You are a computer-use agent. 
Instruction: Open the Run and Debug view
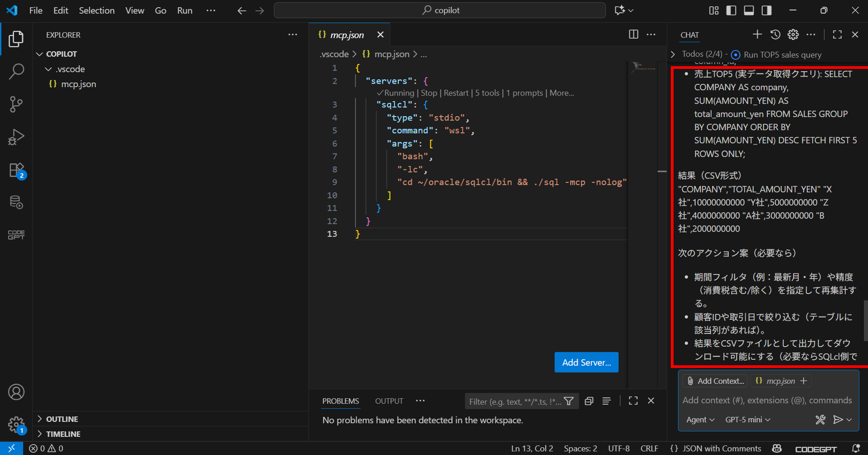[x=16, y=137]
